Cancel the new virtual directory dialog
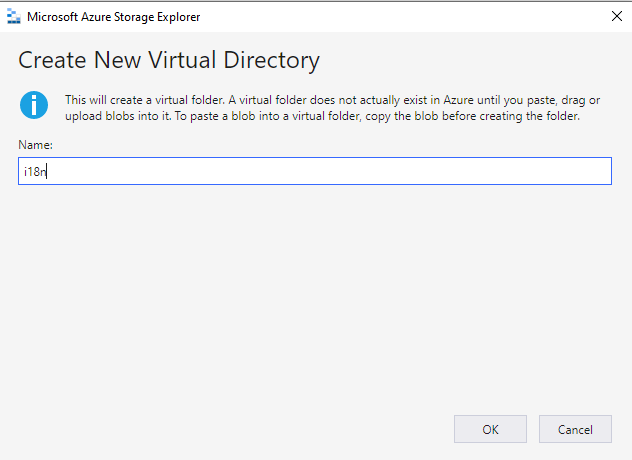632x460 pixels. pyautogui.click(x=575, y=429)
